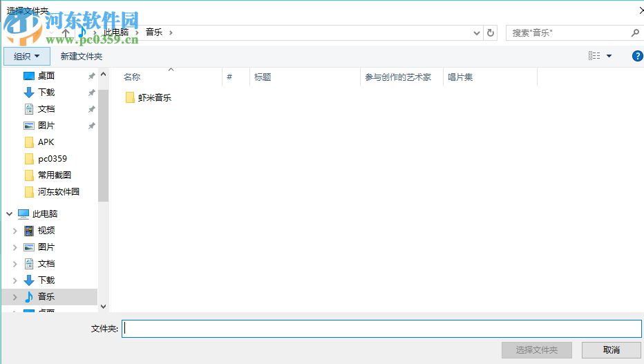
Task: Click the 唱片集 column header
Action: [x=460, y=77]
